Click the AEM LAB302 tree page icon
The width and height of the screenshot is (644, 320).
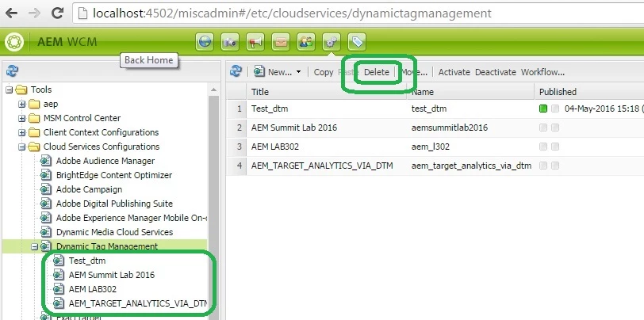(x=59, y=289)
